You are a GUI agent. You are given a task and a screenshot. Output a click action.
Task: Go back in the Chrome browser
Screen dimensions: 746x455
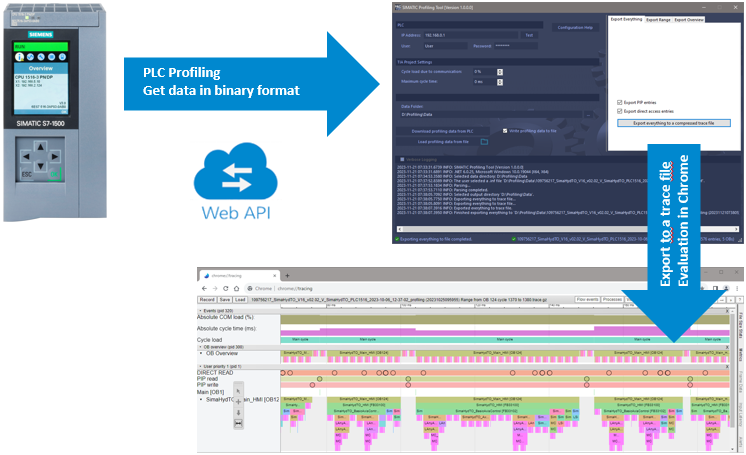pyautogui.click(x=204, y=288)
